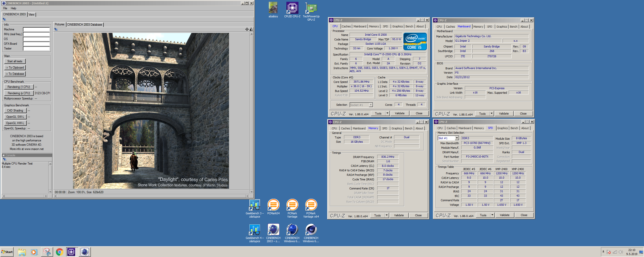
Task: Open About tab in Memory CPU-Z window
Action: (x=419, y=128)
